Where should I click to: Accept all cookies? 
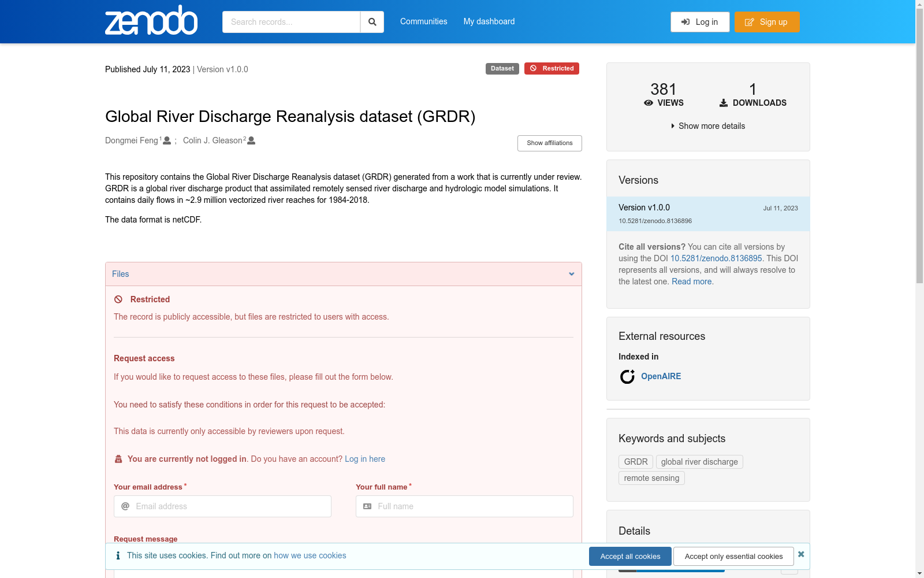point(630,557)
